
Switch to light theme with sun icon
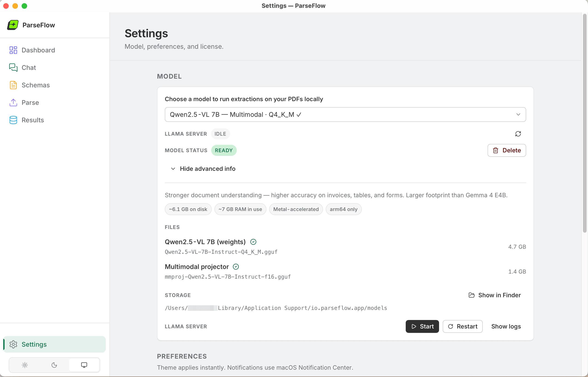[x=25, y=365]
